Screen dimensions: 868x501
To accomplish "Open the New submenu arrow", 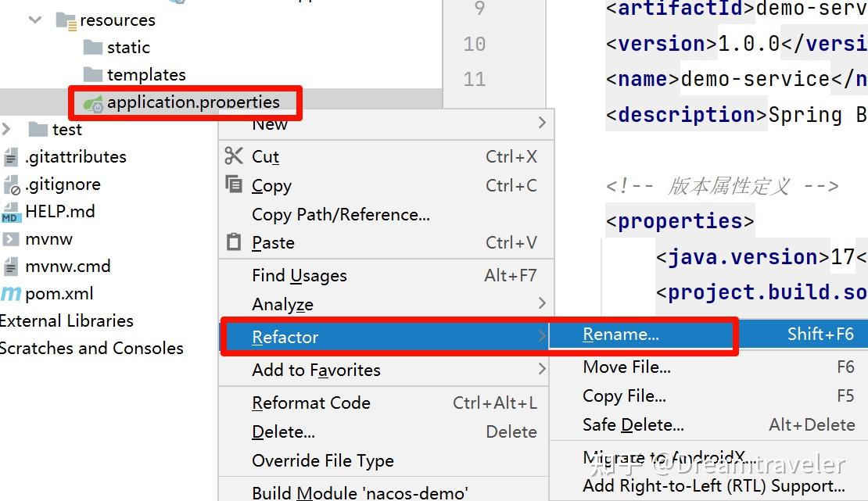I will click(x=542, y=123).
